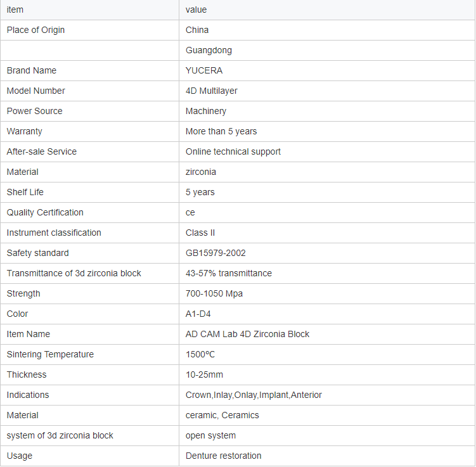Image resolution: width=476 pixels, height=467 pixels.
Task: Select the 'Guangdong' value text
Action: [x=209, y=50]
